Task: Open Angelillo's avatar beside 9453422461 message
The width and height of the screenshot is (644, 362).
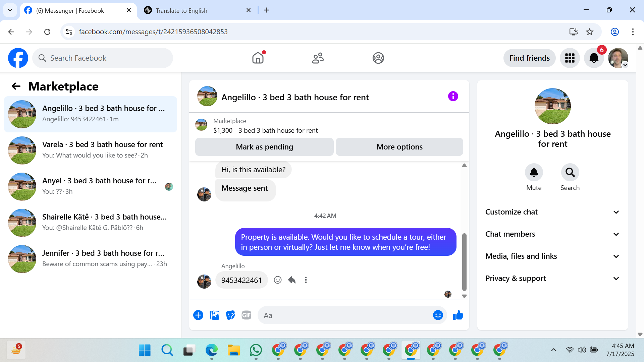Action: point(204,282)
